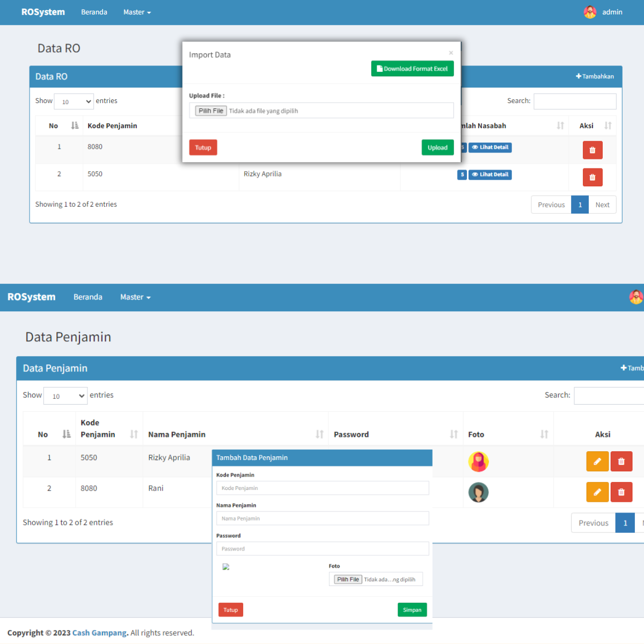
Task: Expand the Master menu in the top navbar
Action: [x=137, y=12]
